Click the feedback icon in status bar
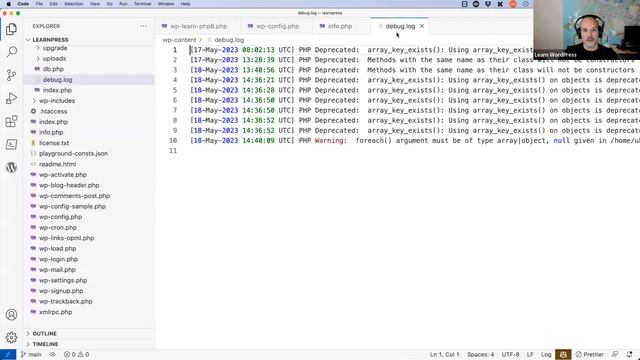The width and height of the screenshot is (640, 360). click(615, 355)
